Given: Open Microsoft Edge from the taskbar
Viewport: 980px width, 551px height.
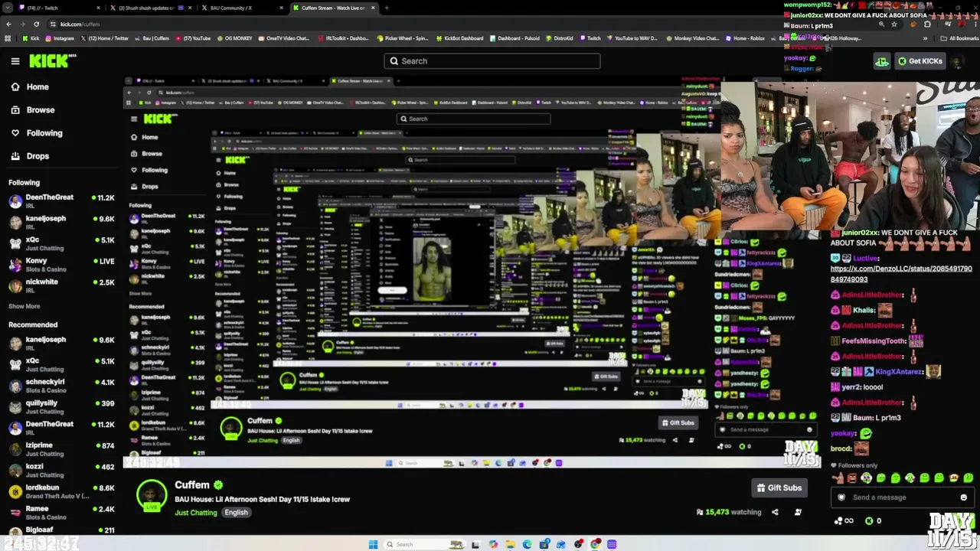Looking at the screenshot, I should (527, 544).
